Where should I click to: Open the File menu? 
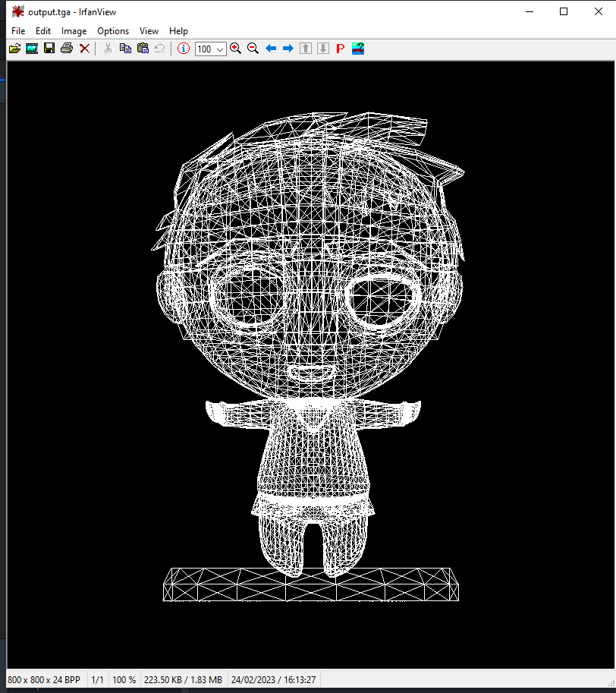(x=17, y=31)
